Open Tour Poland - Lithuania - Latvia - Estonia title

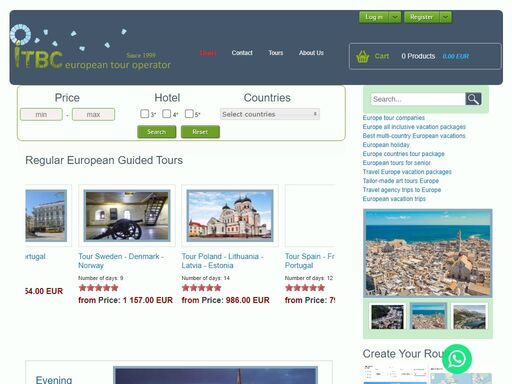tap(222, 261)
